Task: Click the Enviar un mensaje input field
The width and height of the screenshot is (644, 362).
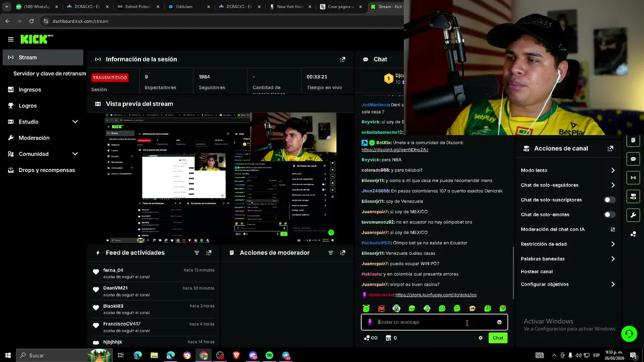Action: 434,322
